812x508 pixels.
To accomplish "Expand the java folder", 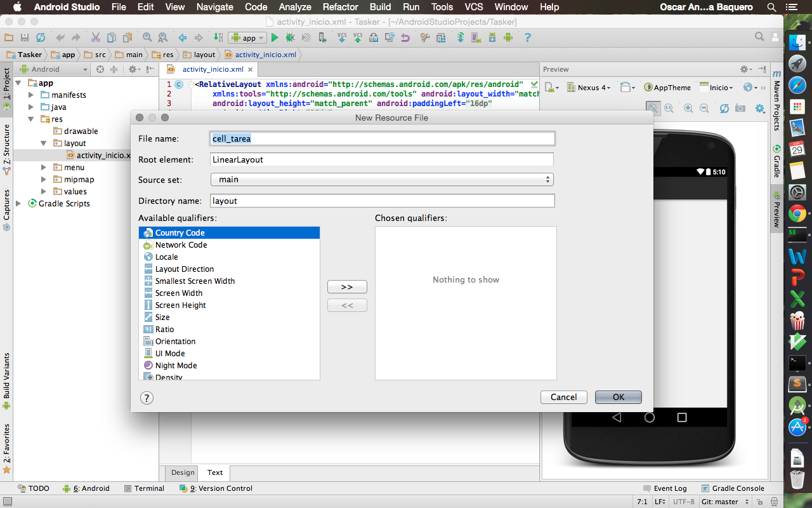I will pyautogui.click(x=31, y=107).
